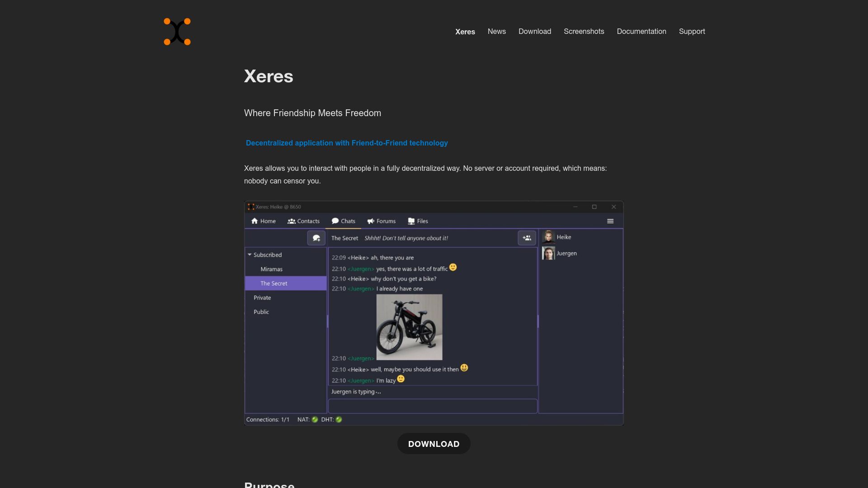Viewport: 868px width, 488px height.
Task: Click the DHT green status indicator
Action: pos(339,420)
